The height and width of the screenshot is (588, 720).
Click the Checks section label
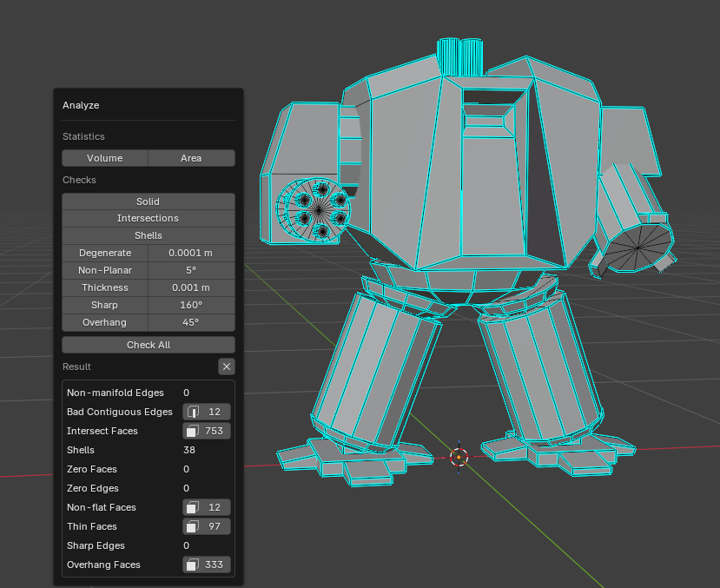(79, 180)
